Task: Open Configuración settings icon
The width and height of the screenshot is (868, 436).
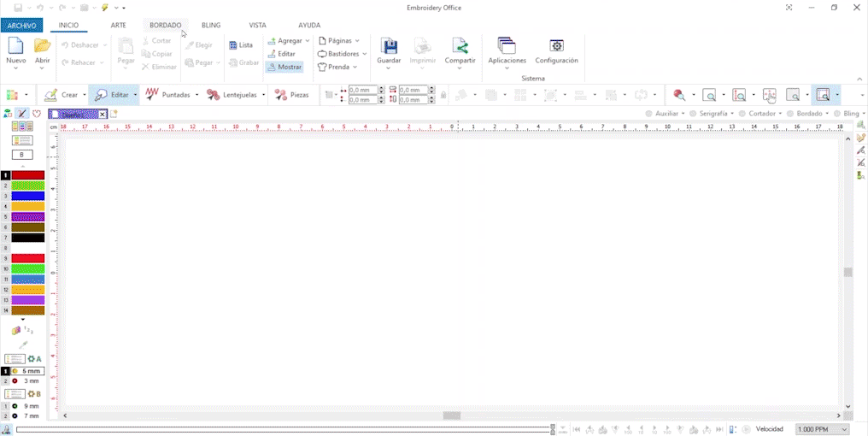Action: coord(556,47)
